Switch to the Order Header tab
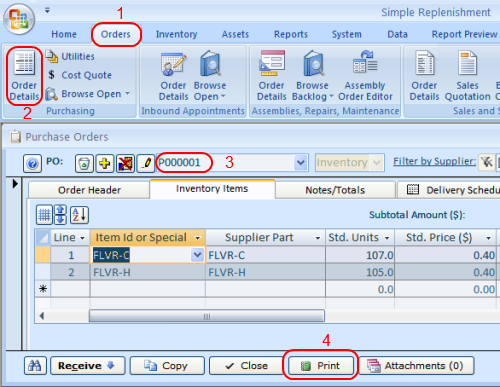Viewport: 500px width, 387px height. coord(89,190)
